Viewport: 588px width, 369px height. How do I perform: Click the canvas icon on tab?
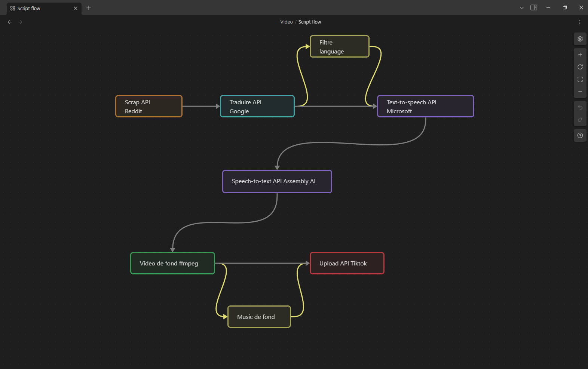(13, 8)
